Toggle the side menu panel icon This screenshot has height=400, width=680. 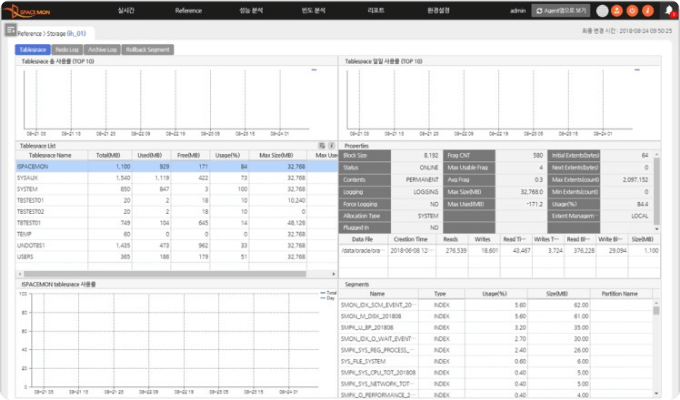click(x=10, y=32)
